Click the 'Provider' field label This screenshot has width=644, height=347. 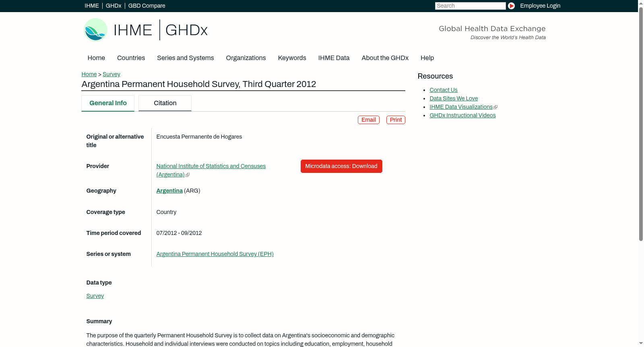(98, 166)
